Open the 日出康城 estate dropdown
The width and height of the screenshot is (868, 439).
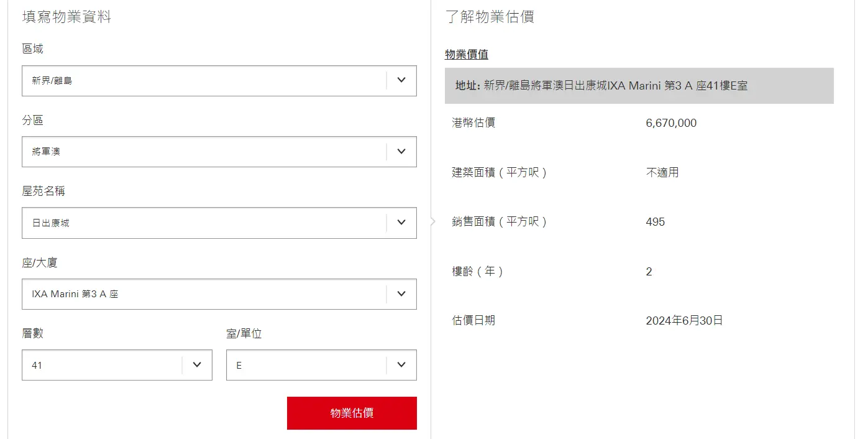pos(219,223)
